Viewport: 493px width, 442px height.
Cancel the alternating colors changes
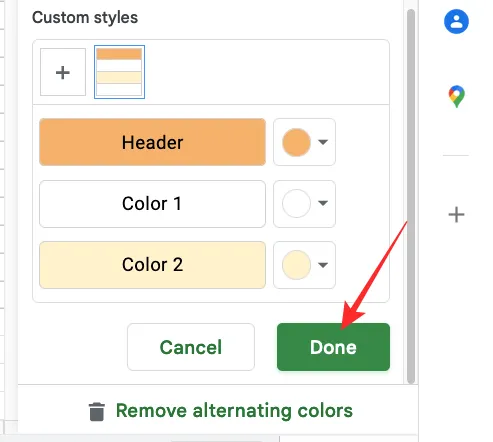[x=191, y=347]
